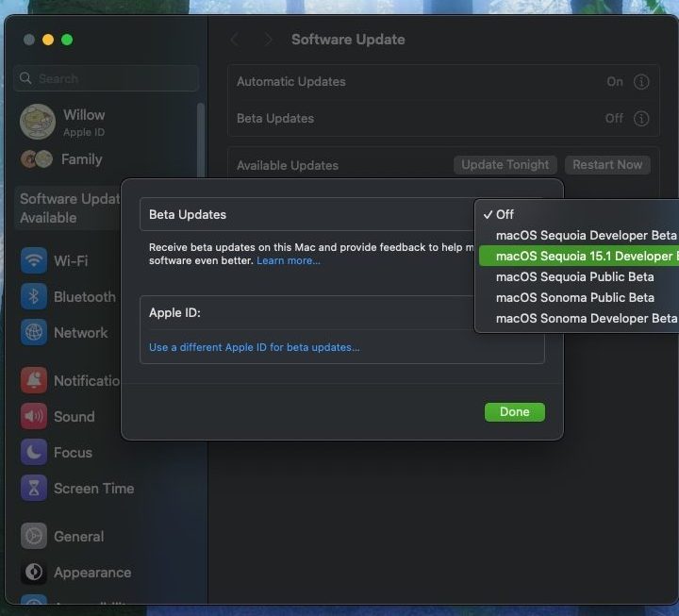Image resolution: width=679 pixels, height=616 pixels.
Task: Click the green Done button
Action: 515,411
